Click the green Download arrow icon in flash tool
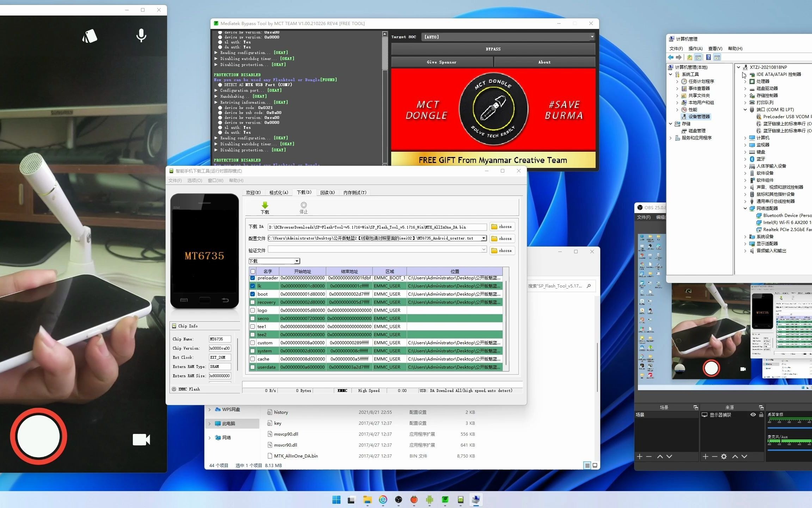Viewport: 812px width, 508px height. pos(265,205)
